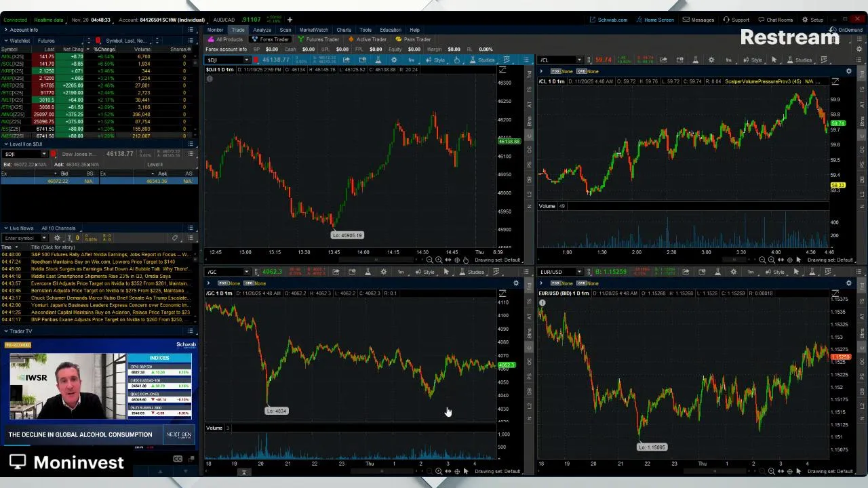Viewport: 868px width, 488px height.
Task: Open the Setup gear menu
Action: click(x=812, y=20)
